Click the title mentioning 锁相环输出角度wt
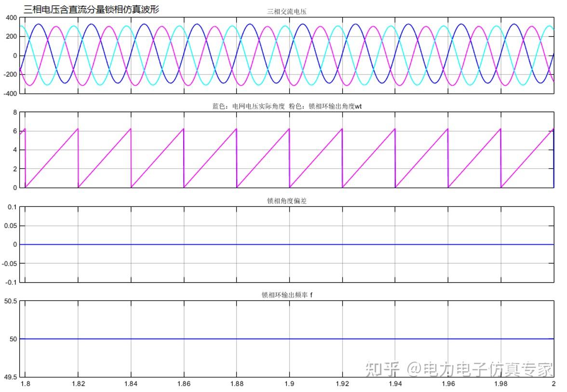The width and height of the screenshot is (567, 392). point(287,106)
